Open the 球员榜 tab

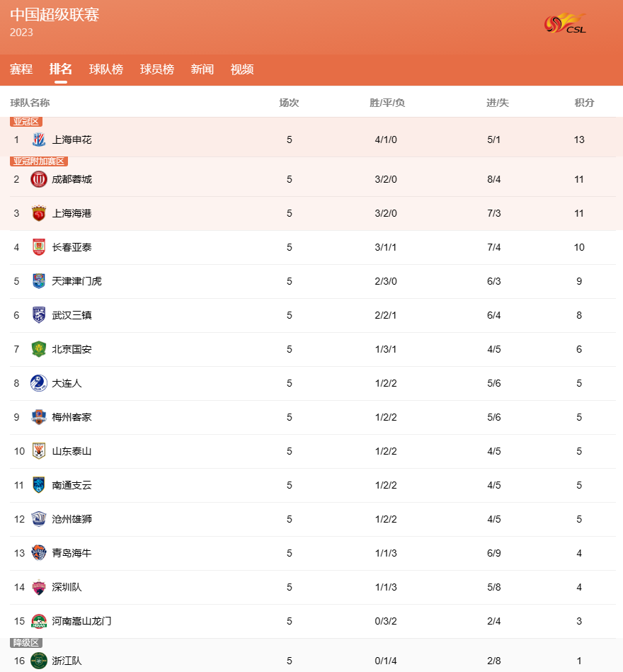pos(157,69)
